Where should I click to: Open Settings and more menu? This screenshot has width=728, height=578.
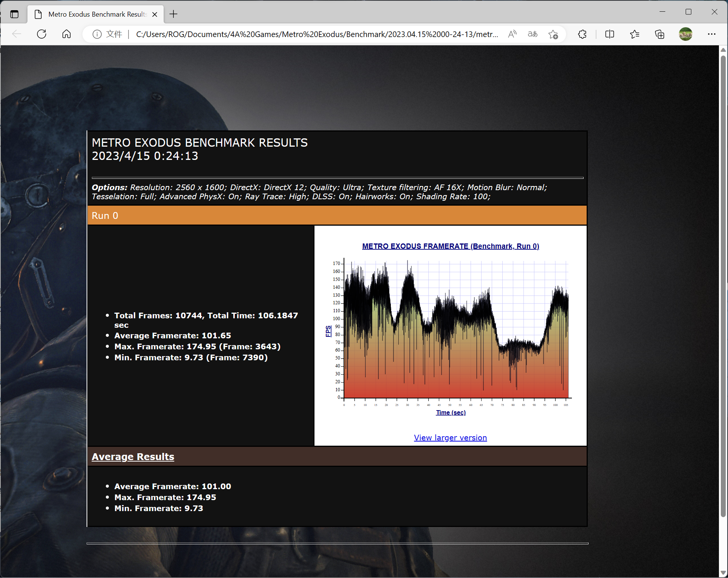point(712,34)
